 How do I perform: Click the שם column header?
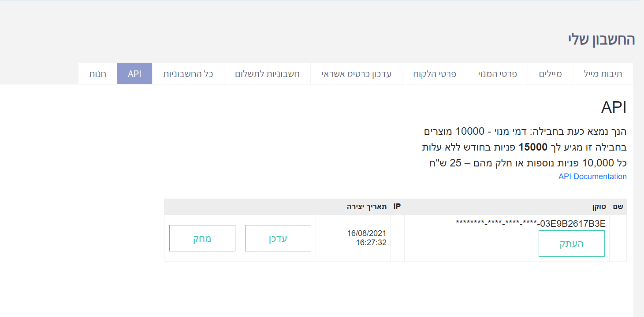point(618,207)
